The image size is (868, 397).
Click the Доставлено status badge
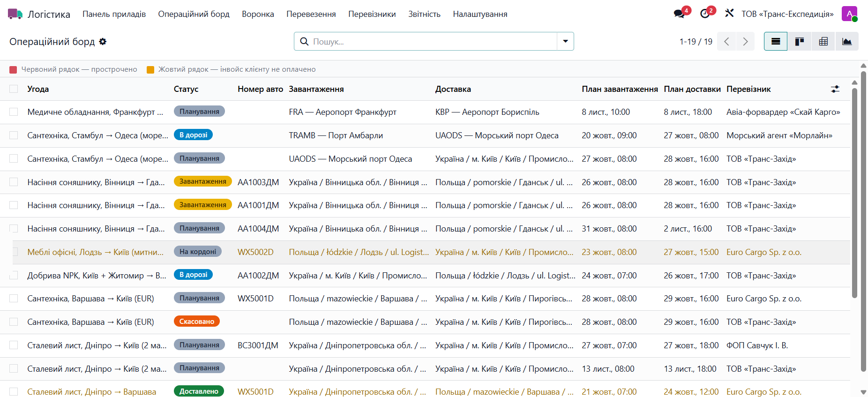tap(199, 391)
